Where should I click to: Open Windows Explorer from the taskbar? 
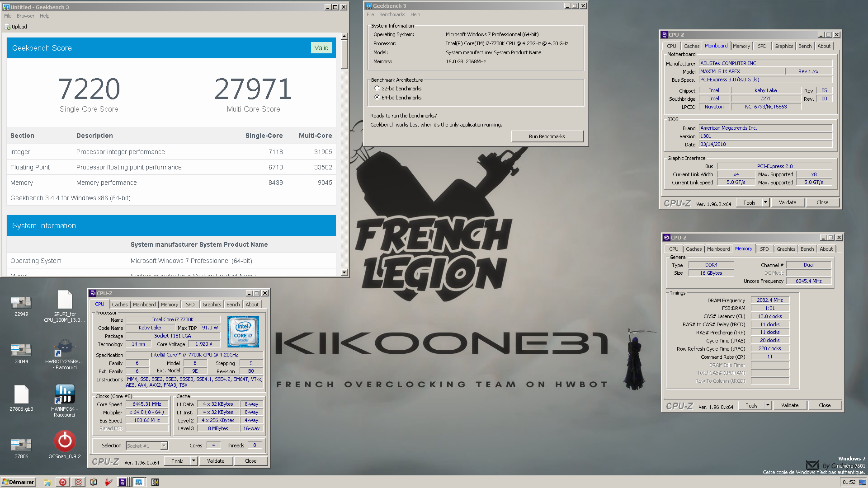click(x=47, y=482)
